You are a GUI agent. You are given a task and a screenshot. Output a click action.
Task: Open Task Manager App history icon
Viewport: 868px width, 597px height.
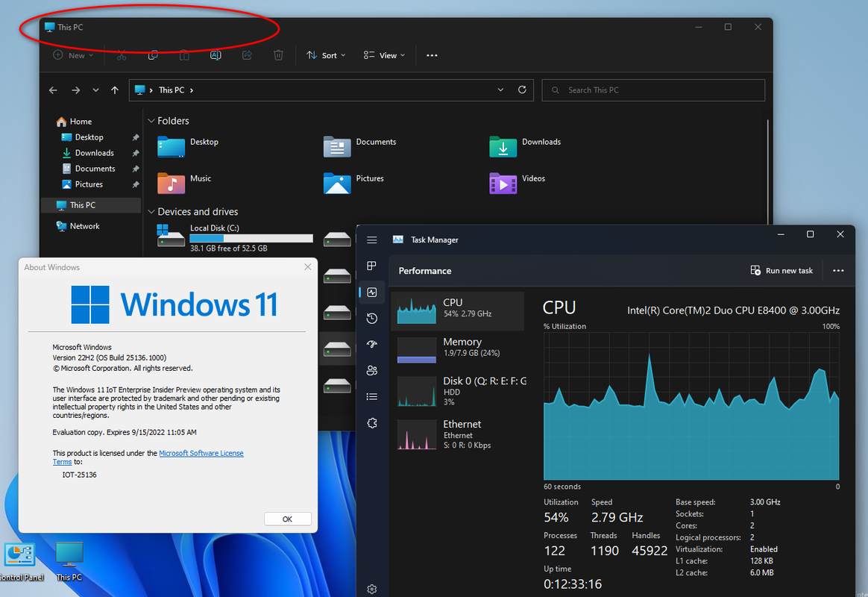pos(372,319)
